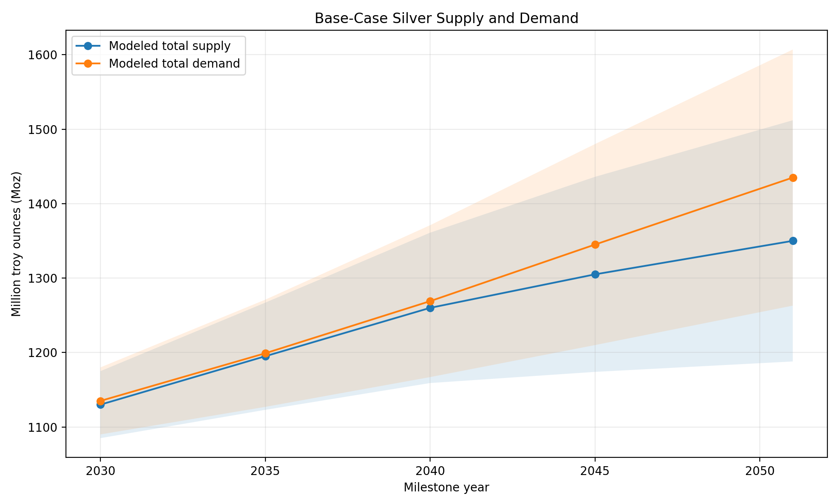The height and width of the screenshot is (504, 840).
Task: Click the 2045 orange demand data point
Action: pos(595,244)
